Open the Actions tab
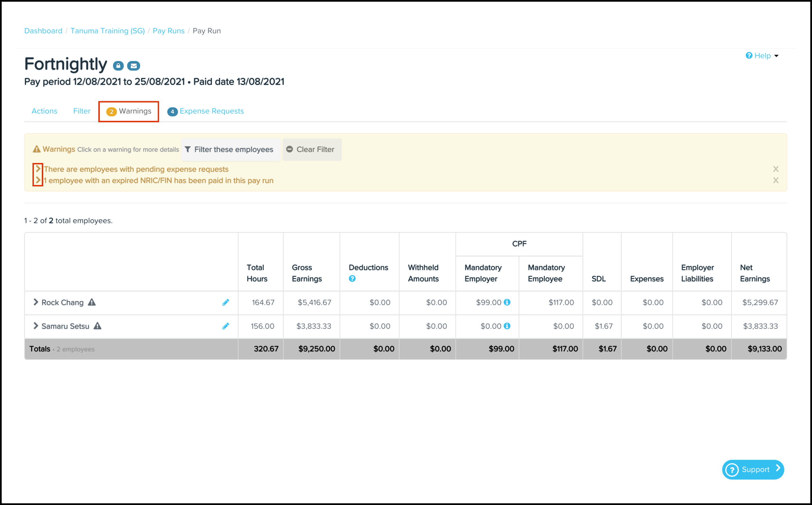The height and width of the screenshot is (505, 812). (44, 111)
